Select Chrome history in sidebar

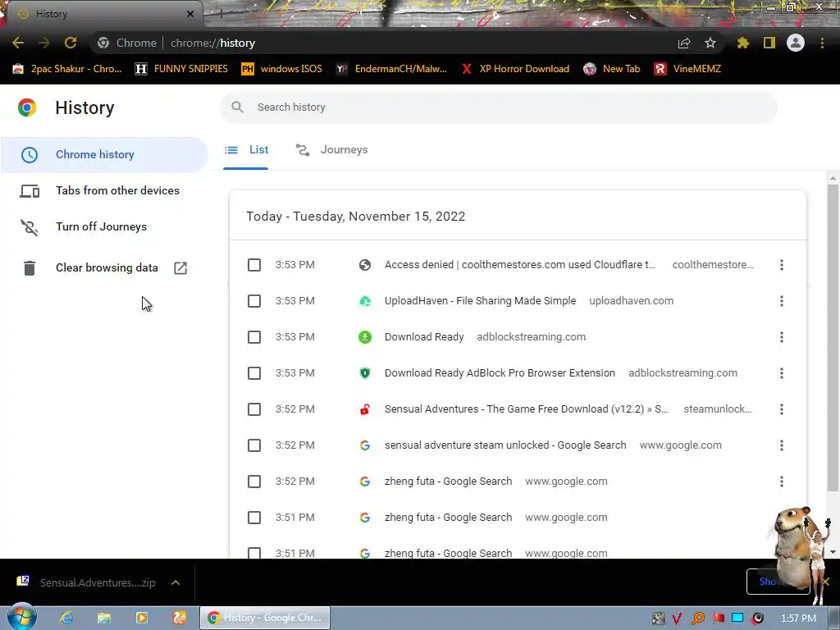(x=104, y=155)
